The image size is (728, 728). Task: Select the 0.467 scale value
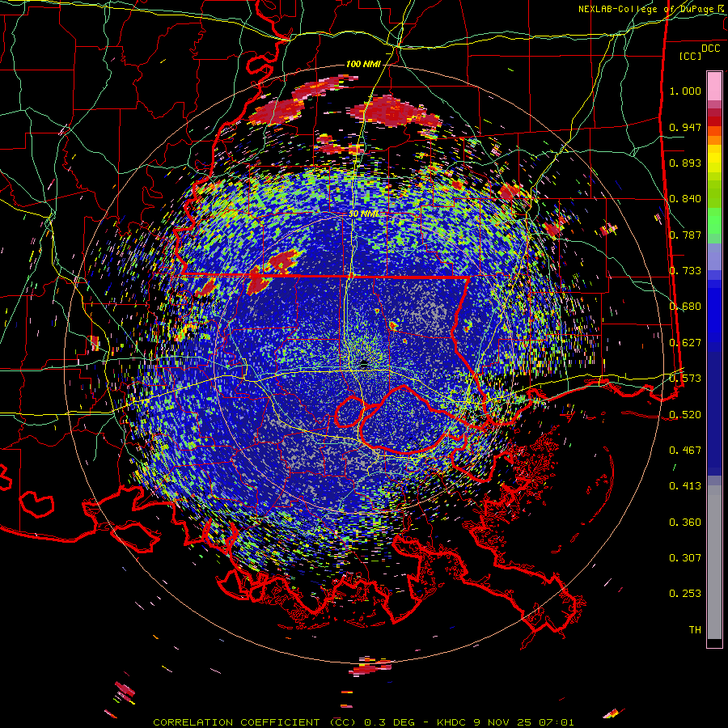click(685, 451)
